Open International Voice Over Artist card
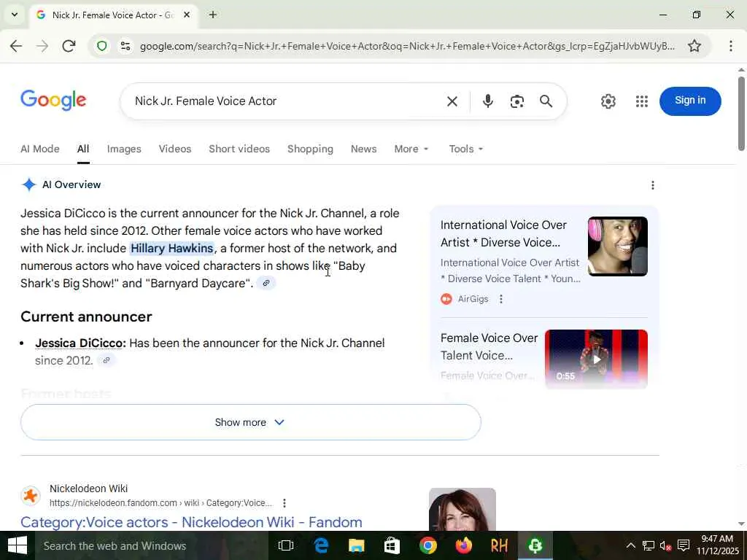The image size is (747, 560). tap(503, 233)
